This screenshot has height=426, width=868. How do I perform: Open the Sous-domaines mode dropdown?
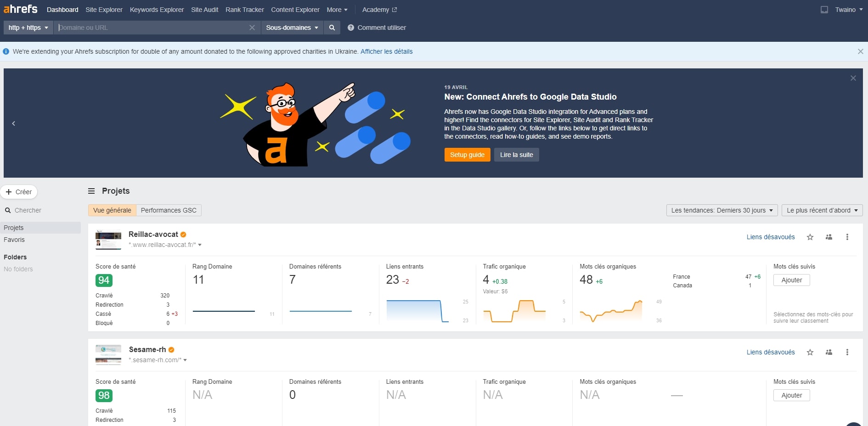pos(292,28)
